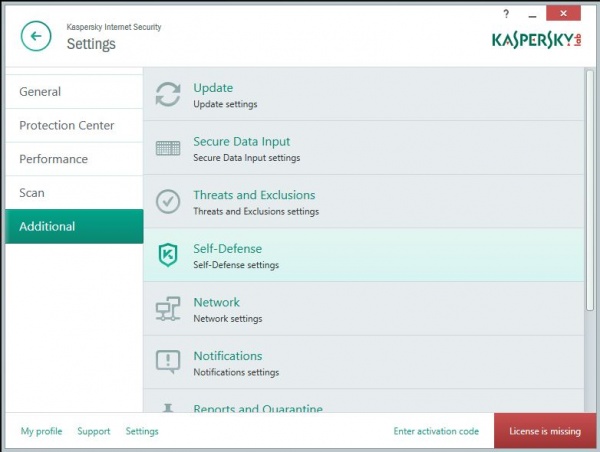Click the 'Update settings' description text

coord(225,104)
